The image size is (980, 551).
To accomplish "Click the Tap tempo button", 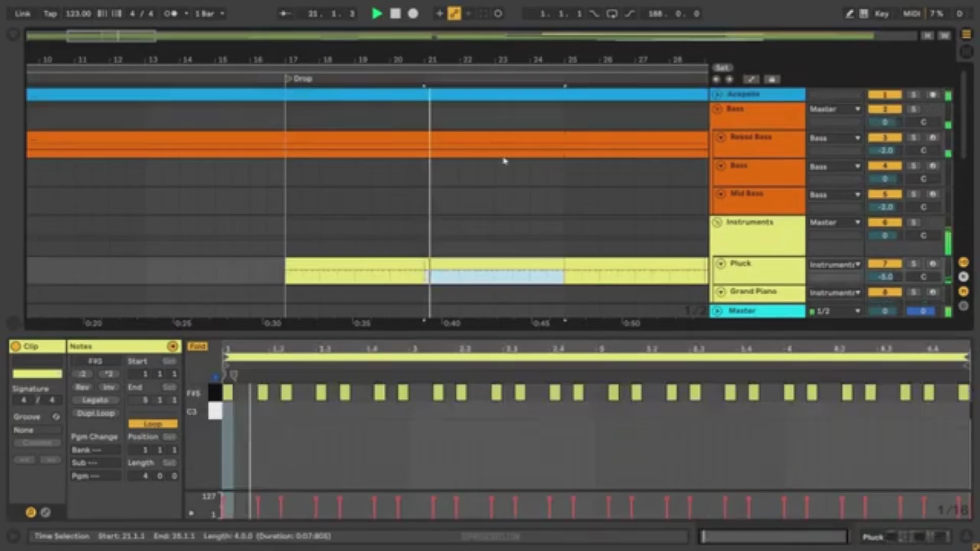I will tap(50, 14).
